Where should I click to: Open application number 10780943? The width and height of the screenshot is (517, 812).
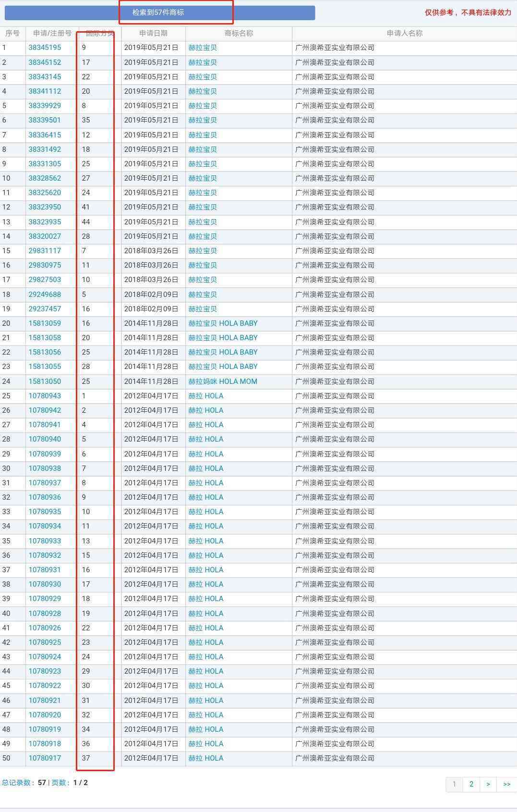[x=45, y=396]
